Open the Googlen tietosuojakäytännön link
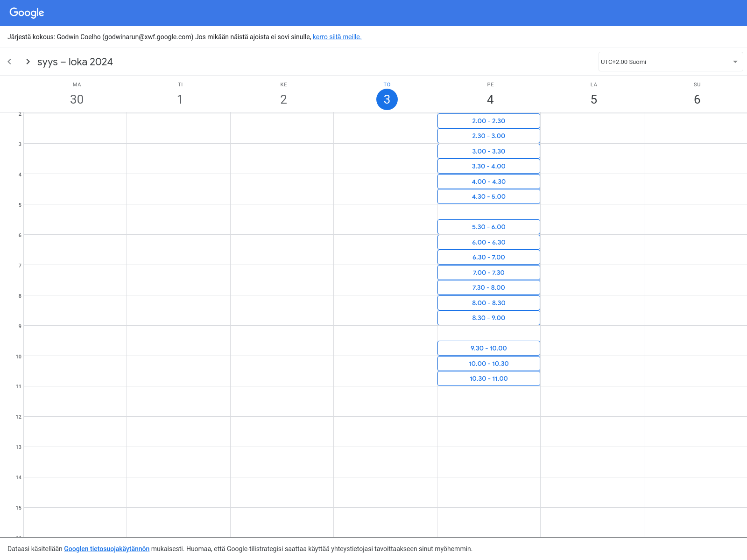This screenshot has width=747, height=560. coord(106,549)
